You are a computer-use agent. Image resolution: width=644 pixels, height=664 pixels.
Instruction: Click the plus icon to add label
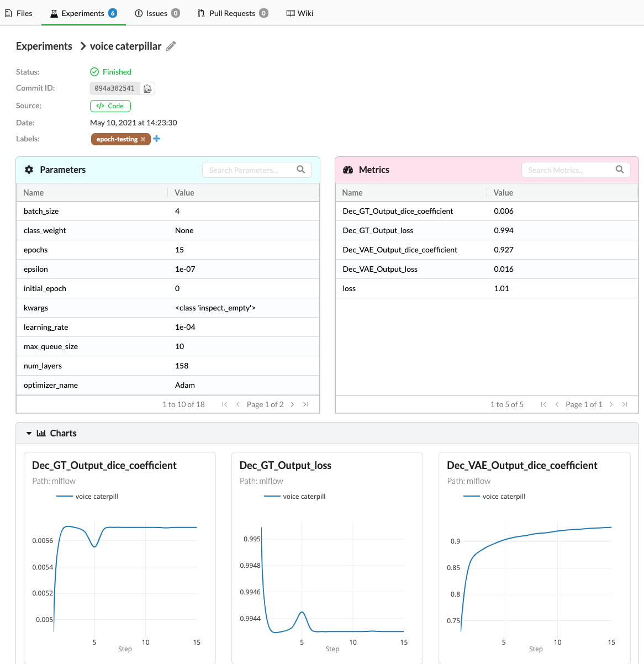point(157,139)
